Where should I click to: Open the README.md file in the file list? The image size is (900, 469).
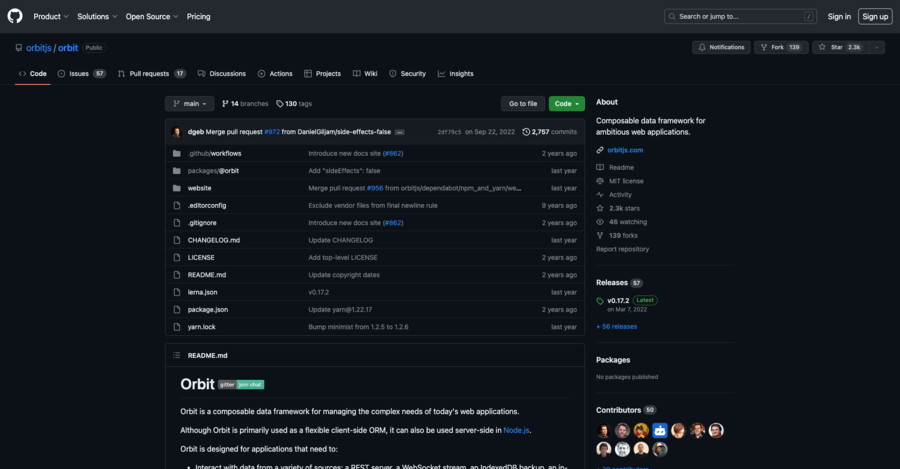[207, 275]
